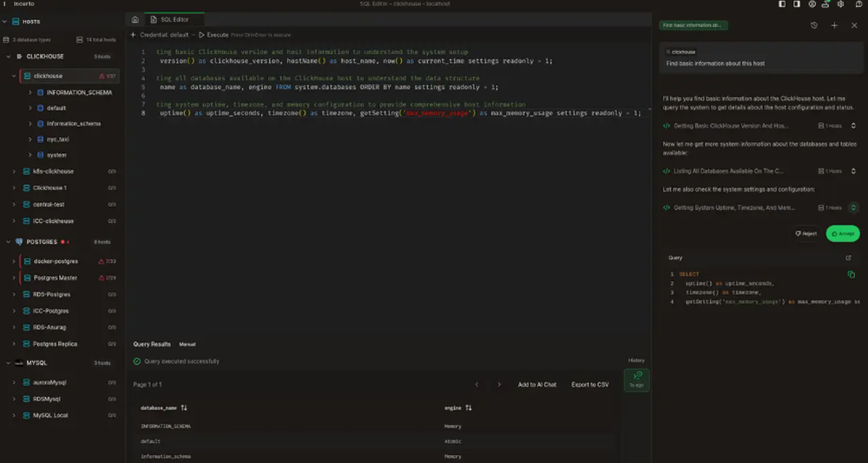
Task: Open query in editor icon beside Query
Action: click(x=848, y=257)
